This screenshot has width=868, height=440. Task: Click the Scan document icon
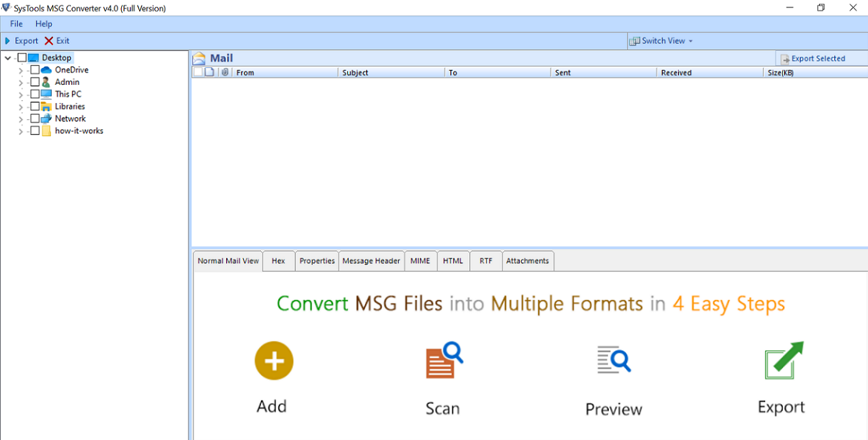pos(444,360)
